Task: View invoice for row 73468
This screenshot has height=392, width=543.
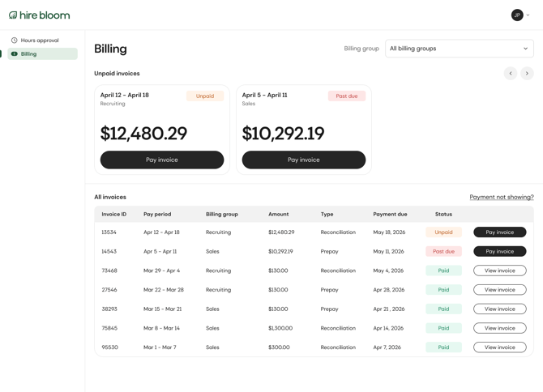Action: (x=500, y=271)
